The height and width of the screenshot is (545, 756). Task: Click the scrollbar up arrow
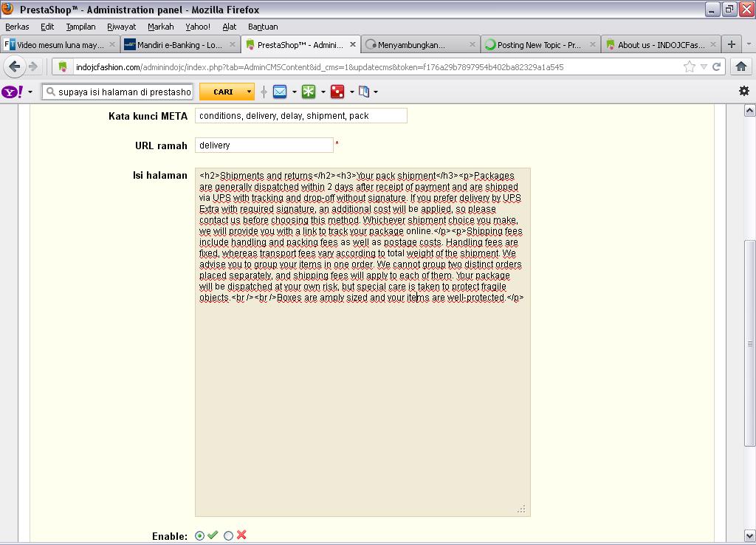749,111
